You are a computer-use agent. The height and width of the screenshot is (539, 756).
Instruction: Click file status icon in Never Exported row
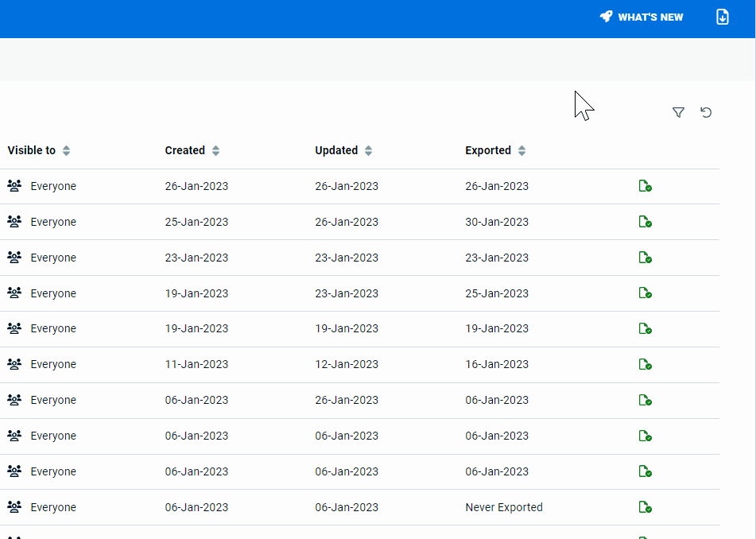pyautogui.click(x=646, y=507)
